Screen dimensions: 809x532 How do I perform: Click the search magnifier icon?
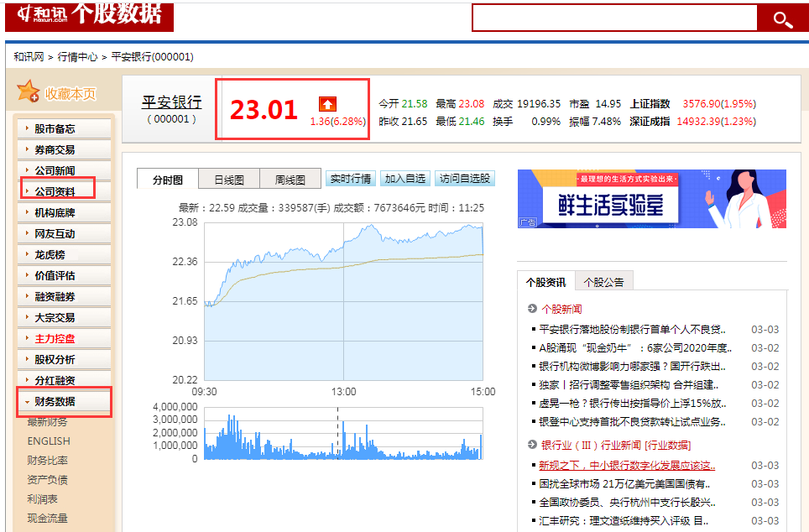(x=782, y=18)
